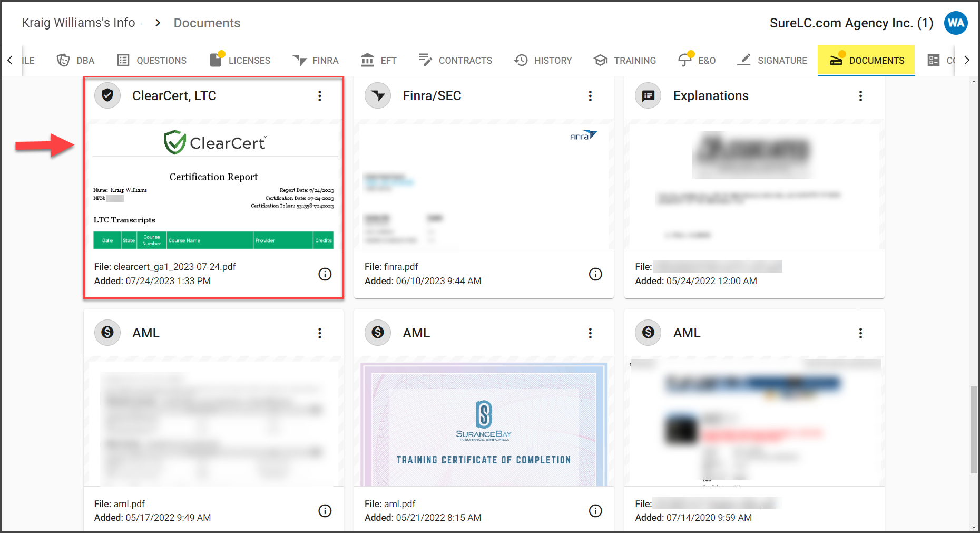Show info for clearcert_ga1_2023-07-24.pdf
Image resolution: width=980 pixels, height=533 pixels.
click(325, 274)
